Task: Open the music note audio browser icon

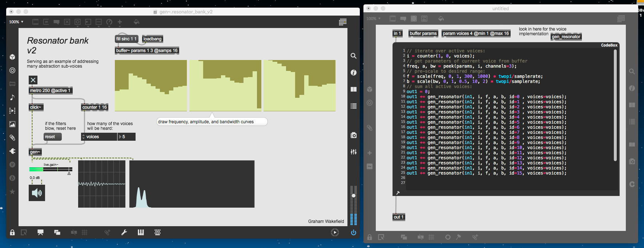Action: point(12,97)
